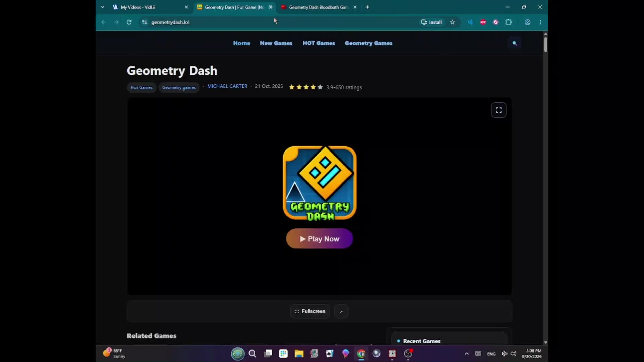Open the Geometry games category tag
Viewport: 644px width, 362px height.
179,87
